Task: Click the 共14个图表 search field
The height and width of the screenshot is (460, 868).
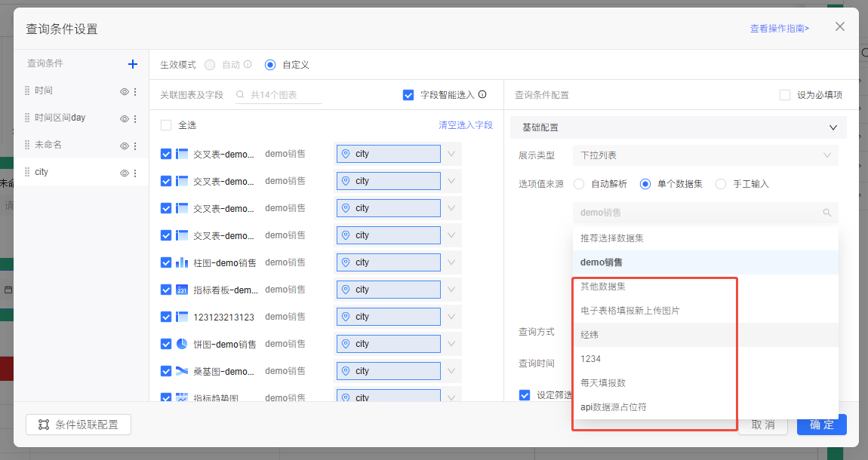Action: 283,95
